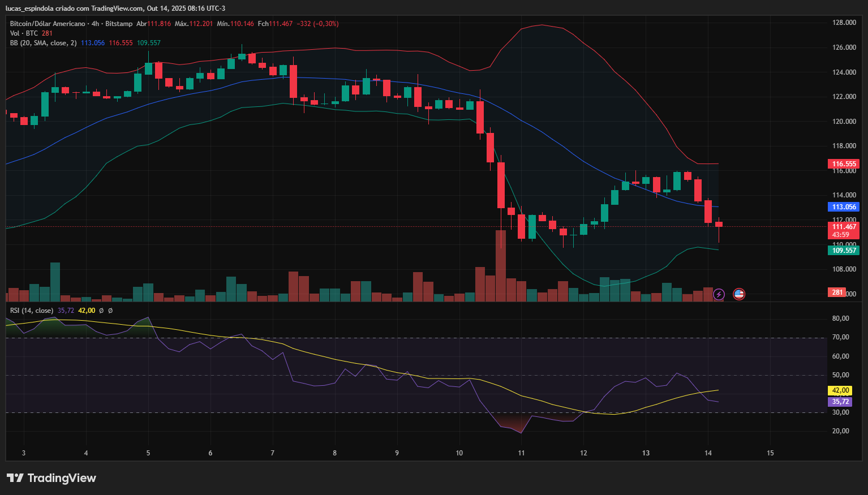This screenshot has height=495, width=868.
Task: Click the Mín. 110.146 low value
Action: coord(235,24)
